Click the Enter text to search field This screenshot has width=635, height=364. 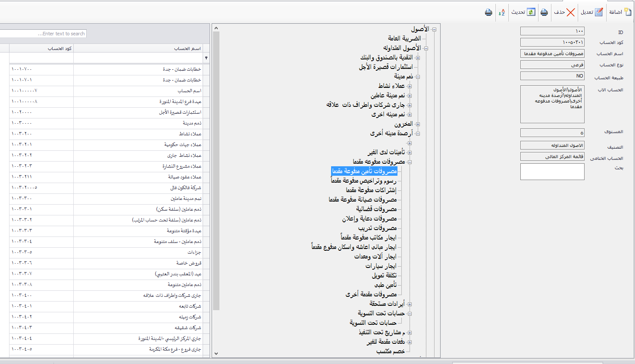43,34
